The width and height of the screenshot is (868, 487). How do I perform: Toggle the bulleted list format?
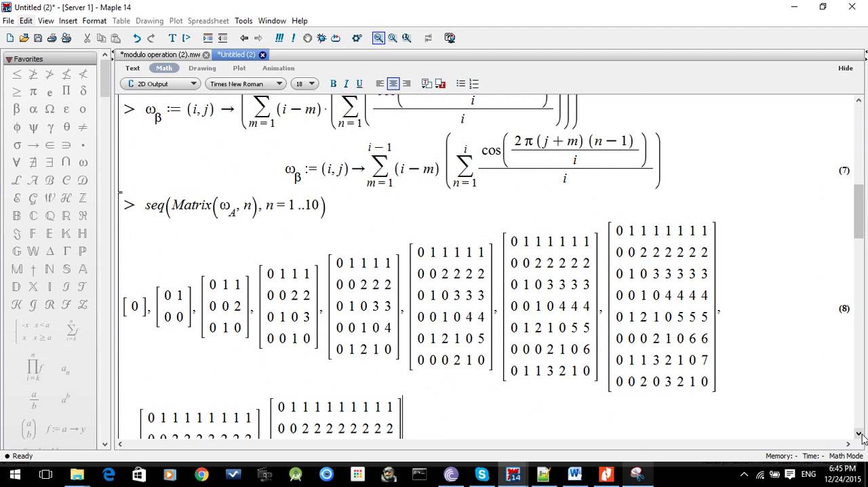click(x=461, y=84)
